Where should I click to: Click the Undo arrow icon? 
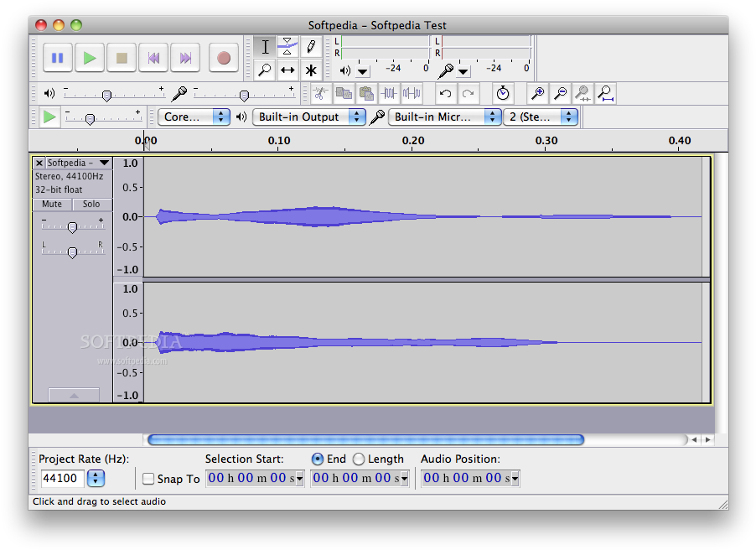446,94
